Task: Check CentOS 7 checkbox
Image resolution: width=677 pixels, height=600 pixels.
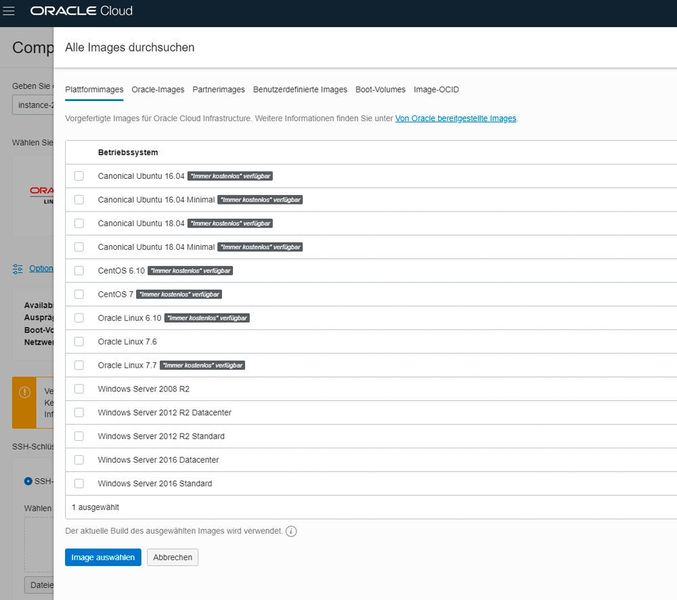Action: pos(79,294)
